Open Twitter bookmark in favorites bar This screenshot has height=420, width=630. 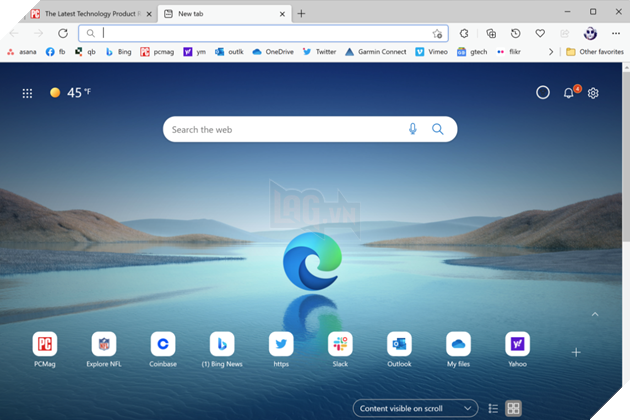(319, 52)
